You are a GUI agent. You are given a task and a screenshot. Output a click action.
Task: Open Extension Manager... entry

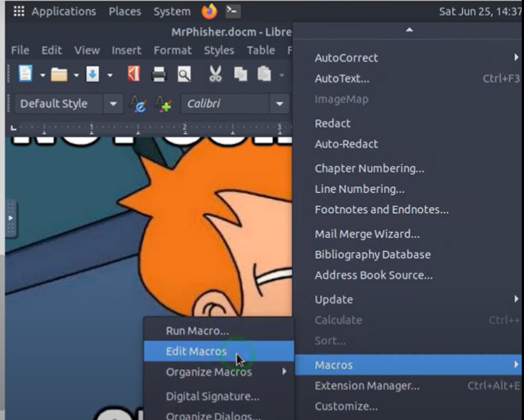tap(408, 386)
